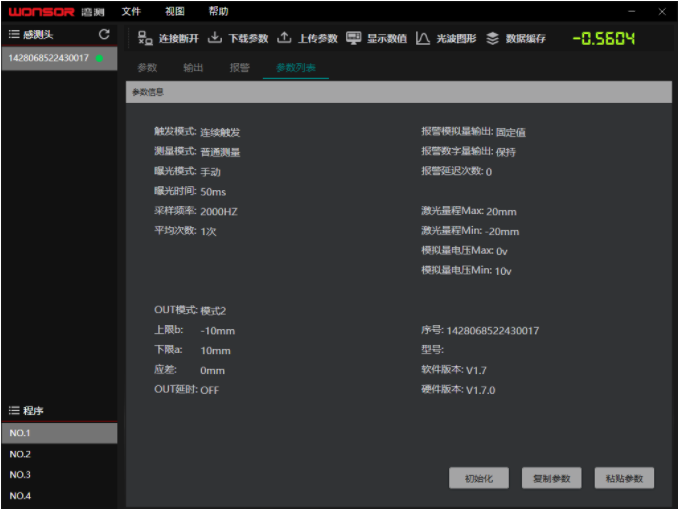The width and height of the screenshot is (678, 510).
Task: Click the 上传参数 label
Action: (x=318, y=38)
